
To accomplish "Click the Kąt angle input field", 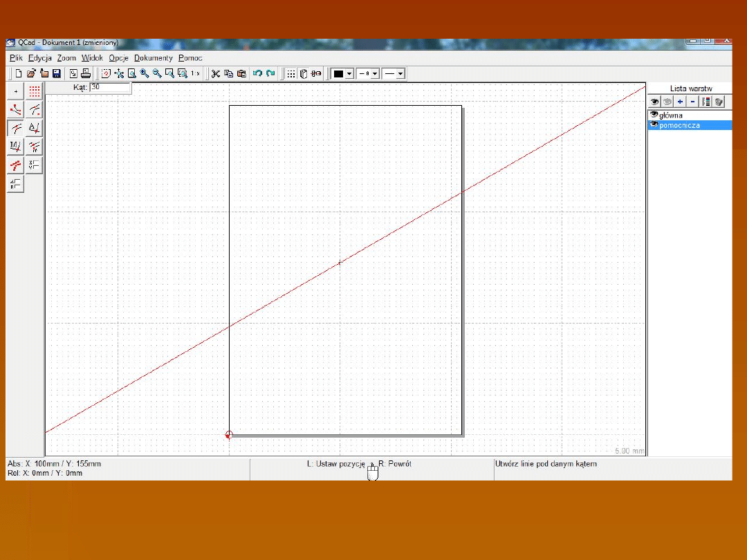I will click(x=110, y=88).
